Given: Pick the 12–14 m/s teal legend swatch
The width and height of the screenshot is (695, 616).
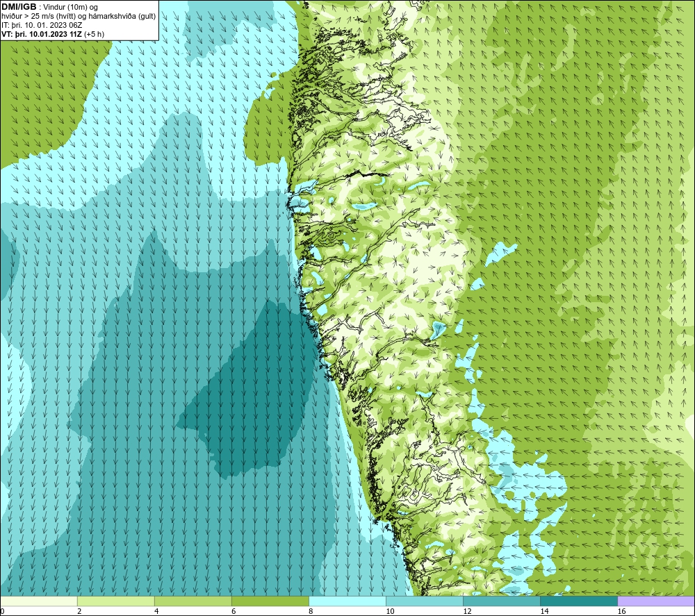Looking at the screenshot, I should coord(501,601).
